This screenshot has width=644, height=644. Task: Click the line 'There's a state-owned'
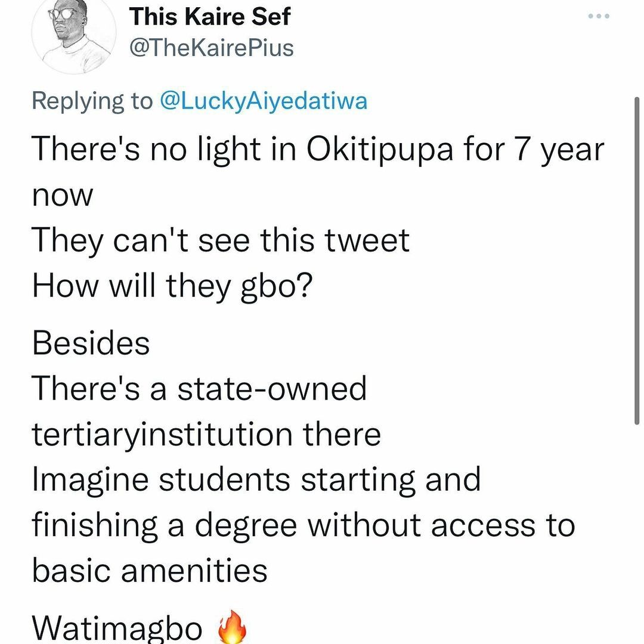pos(199,389)
